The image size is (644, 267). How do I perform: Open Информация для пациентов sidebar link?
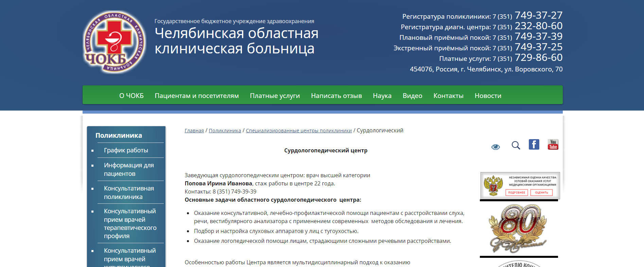point(129,169)
